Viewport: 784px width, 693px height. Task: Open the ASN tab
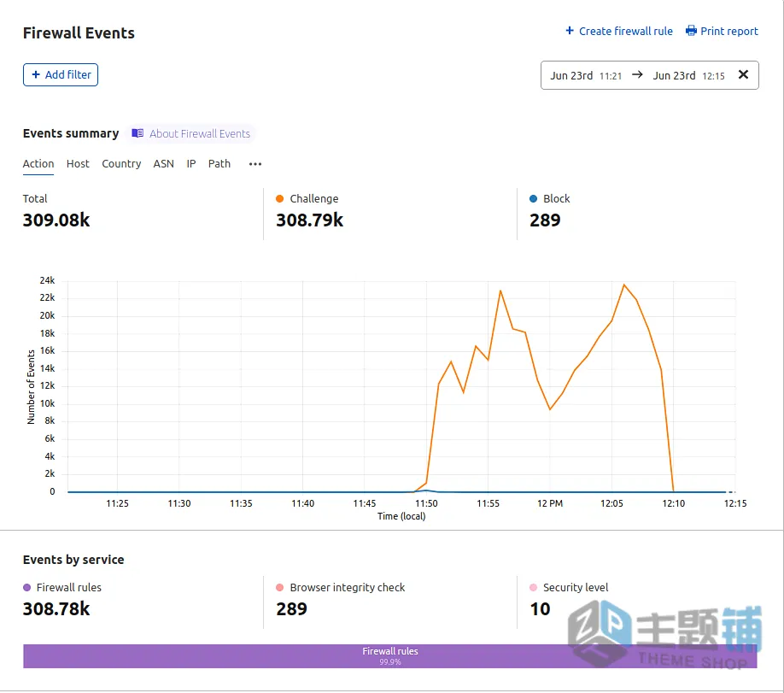pos(163,163)
